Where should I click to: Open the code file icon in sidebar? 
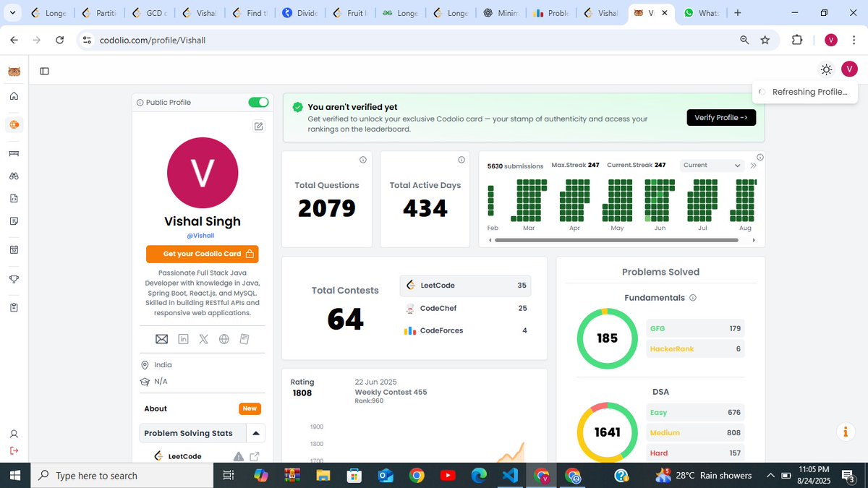coord(14,198)
